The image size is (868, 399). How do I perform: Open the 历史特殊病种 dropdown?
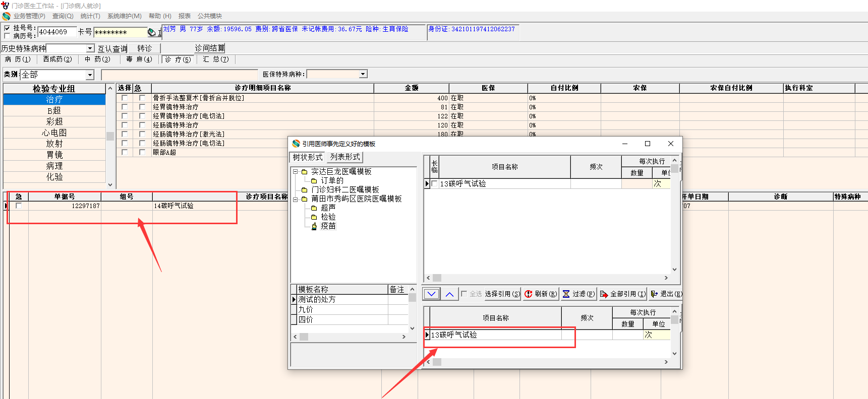90,48
